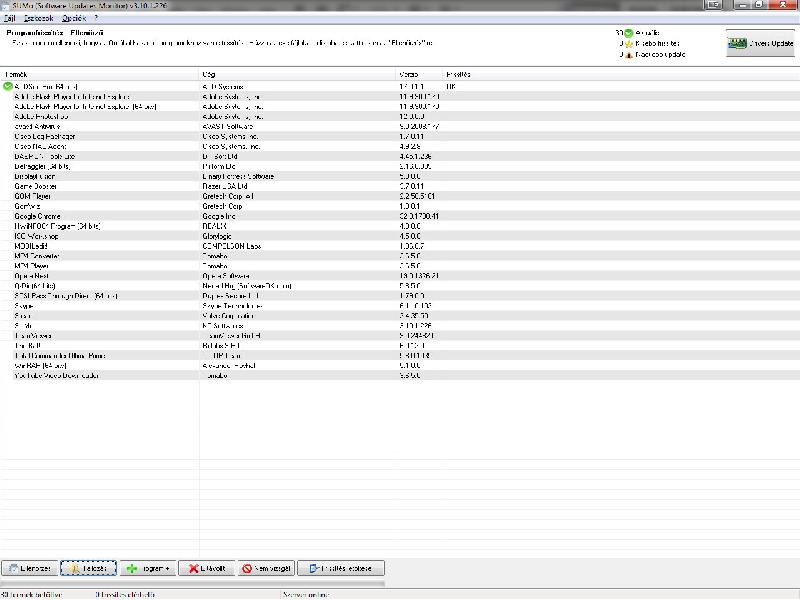Open the Opciók menu
This screenshot has width=800, height=600.
pos(74,18)
